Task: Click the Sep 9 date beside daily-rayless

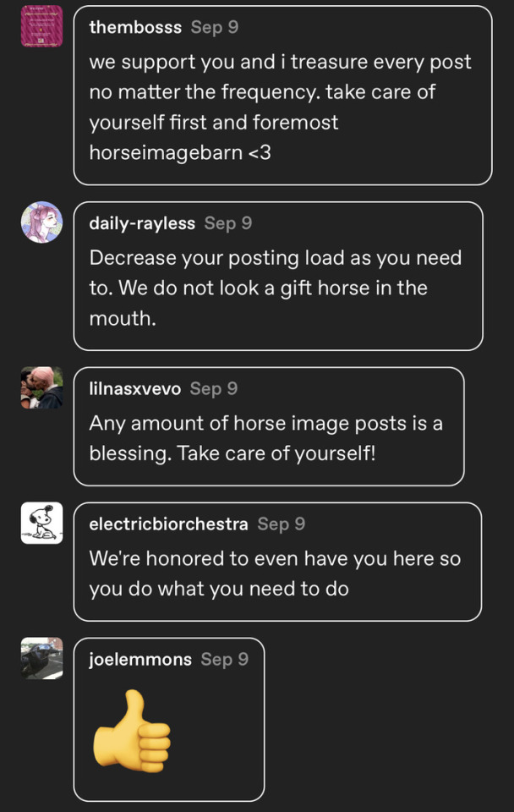Action: 228,223
